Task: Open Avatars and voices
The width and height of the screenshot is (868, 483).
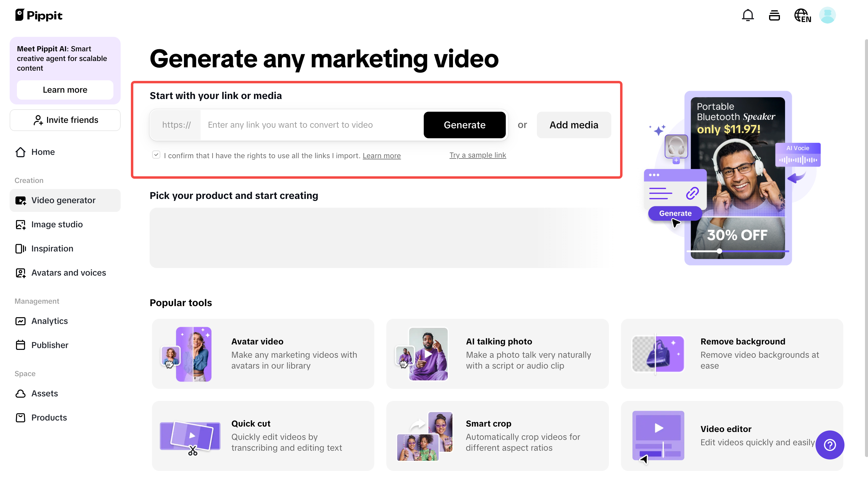Action: (x=69, y=273)
